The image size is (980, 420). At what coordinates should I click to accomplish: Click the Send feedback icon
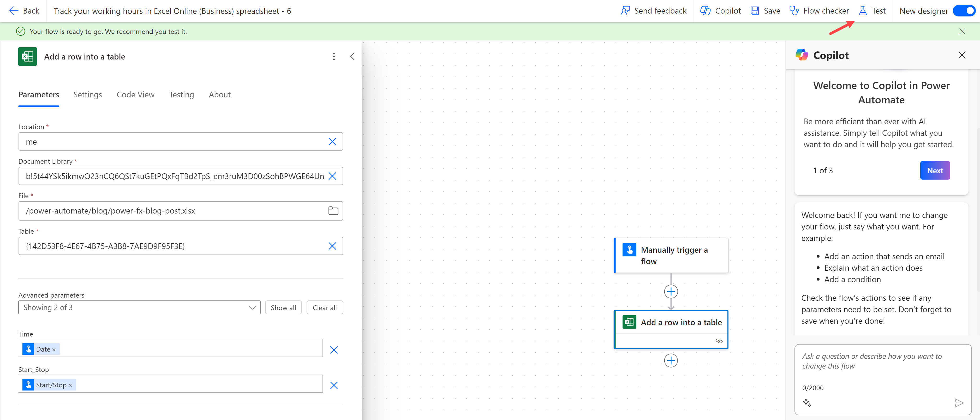[x=625, y=11]
